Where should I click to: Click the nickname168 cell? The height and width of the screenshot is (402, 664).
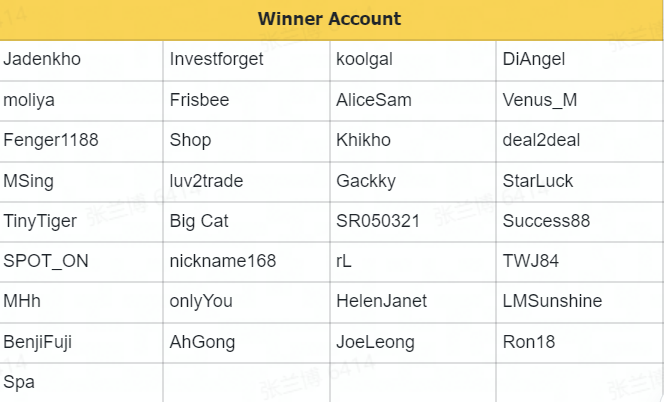tap(222, 261)
